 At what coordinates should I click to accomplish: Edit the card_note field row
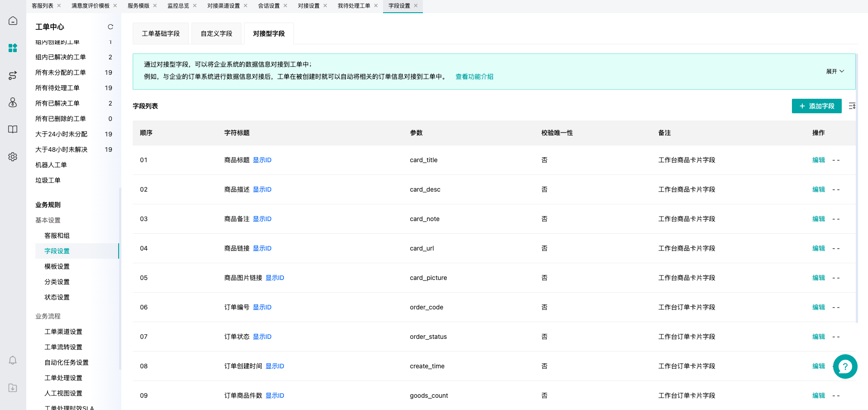click(819, 219)
